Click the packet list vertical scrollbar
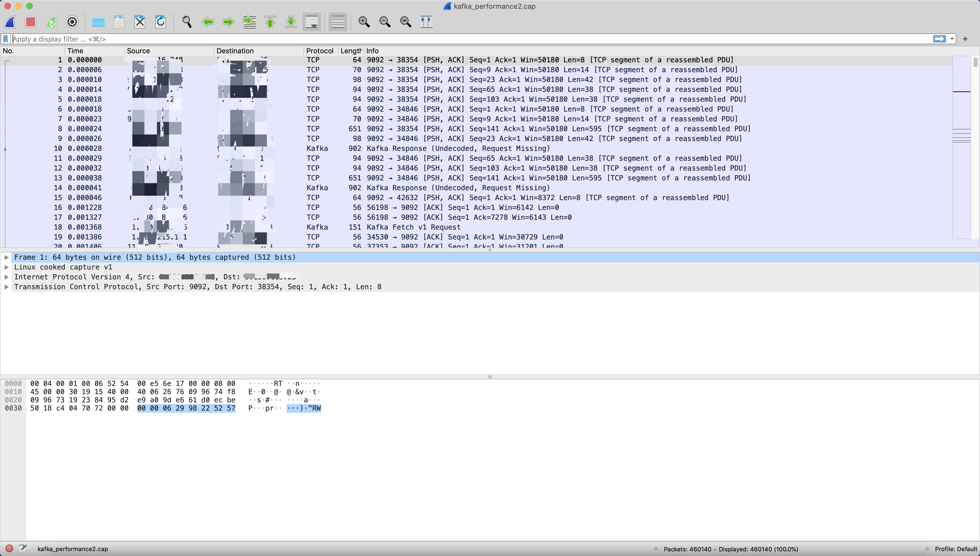Image resolution: width=980 pixels, height=556 pixels. [x=975, y=153]
